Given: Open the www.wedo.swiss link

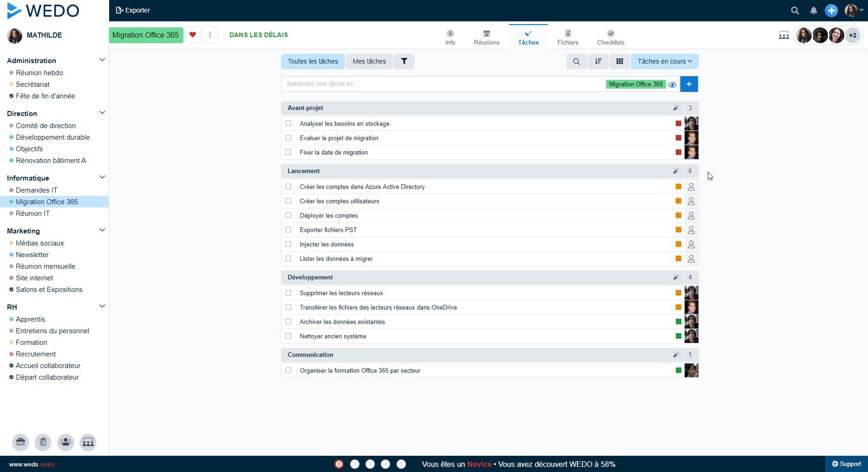Looking at the screenshot, I should click(32, 465).
